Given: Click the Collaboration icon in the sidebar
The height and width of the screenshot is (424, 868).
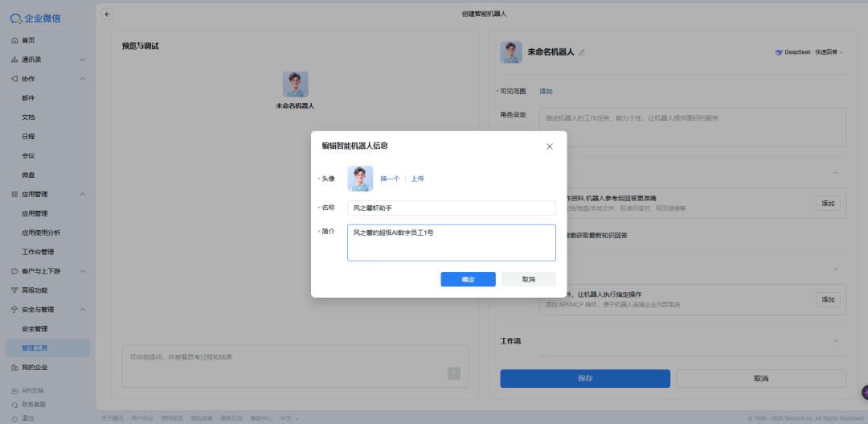Looking at the screenshot, I should 14,79.
